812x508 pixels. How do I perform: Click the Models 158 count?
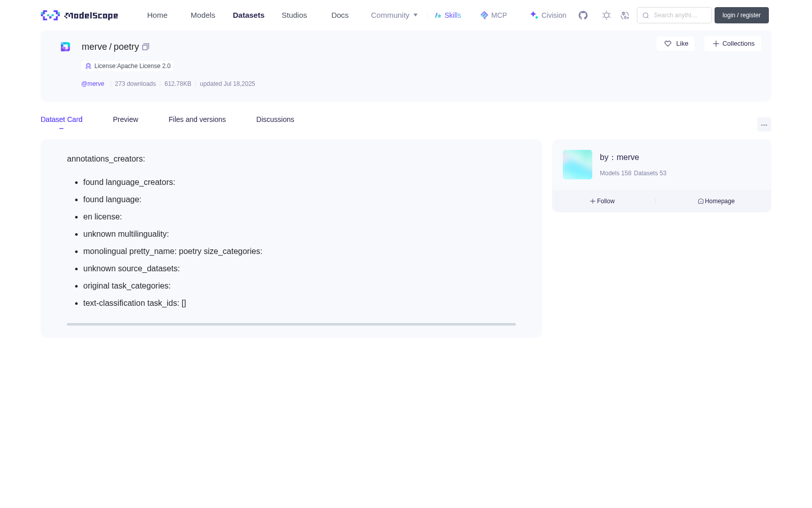pos(616,173)
